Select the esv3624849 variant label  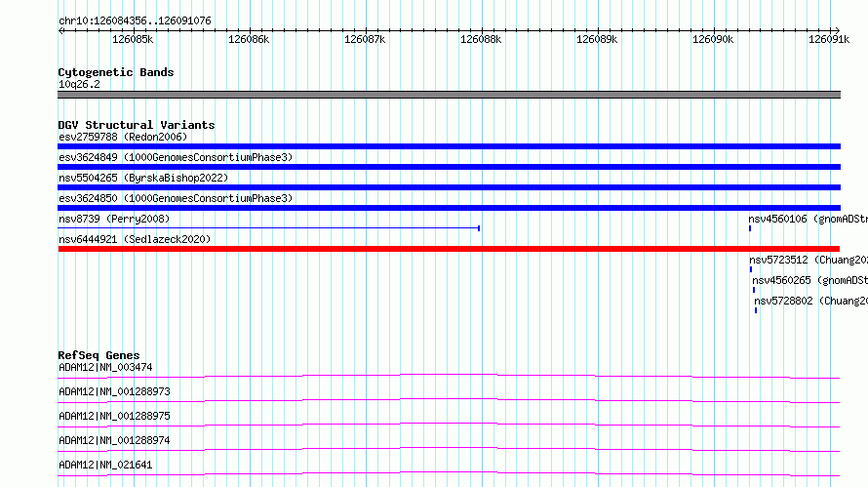click(x=176, y=157)
